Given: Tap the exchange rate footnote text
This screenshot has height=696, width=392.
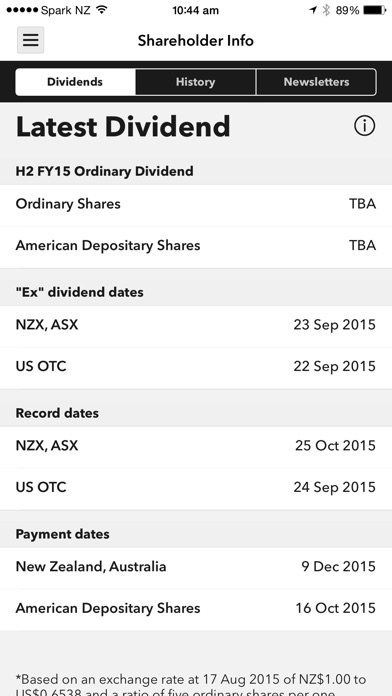Looking at the screenshot, I should pyautogui.click(x=191, y=685).
